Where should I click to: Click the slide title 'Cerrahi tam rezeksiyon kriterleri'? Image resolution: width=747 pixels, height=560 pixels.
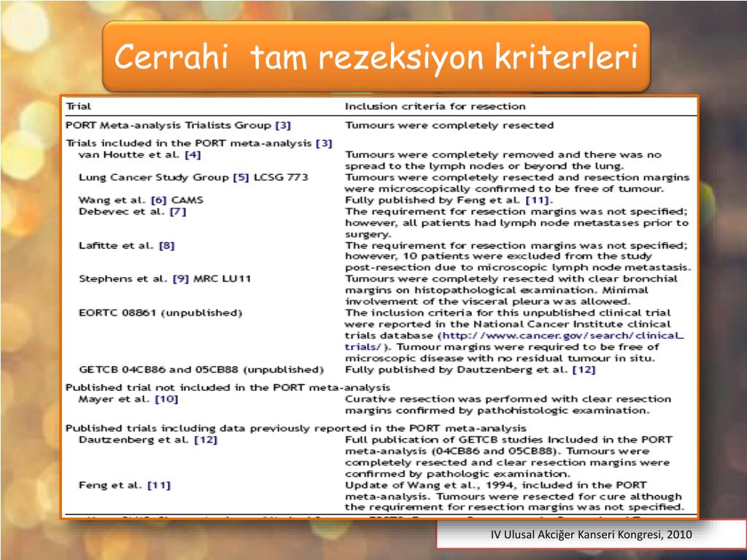coord(376,57)
